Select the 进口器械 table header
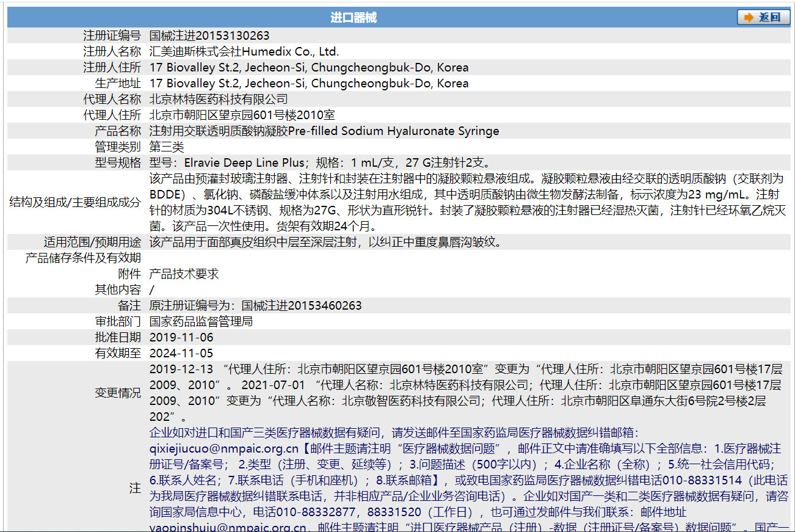 354,18
